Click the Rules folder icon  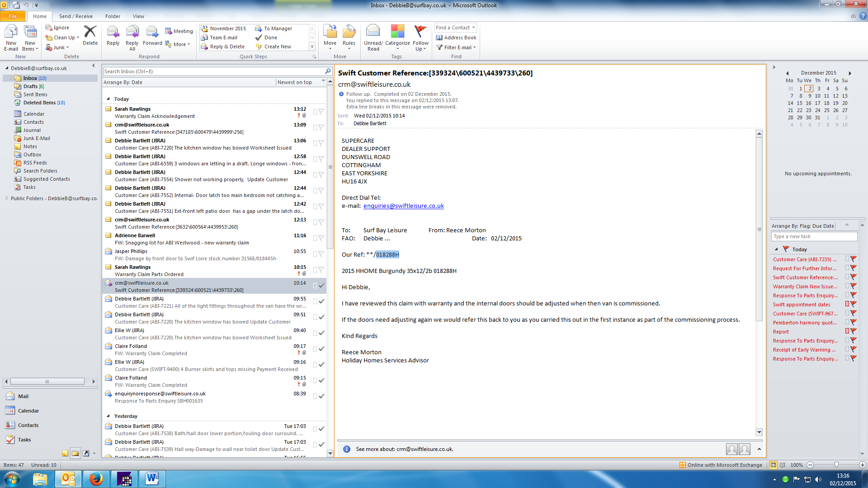tap(349, 32)
